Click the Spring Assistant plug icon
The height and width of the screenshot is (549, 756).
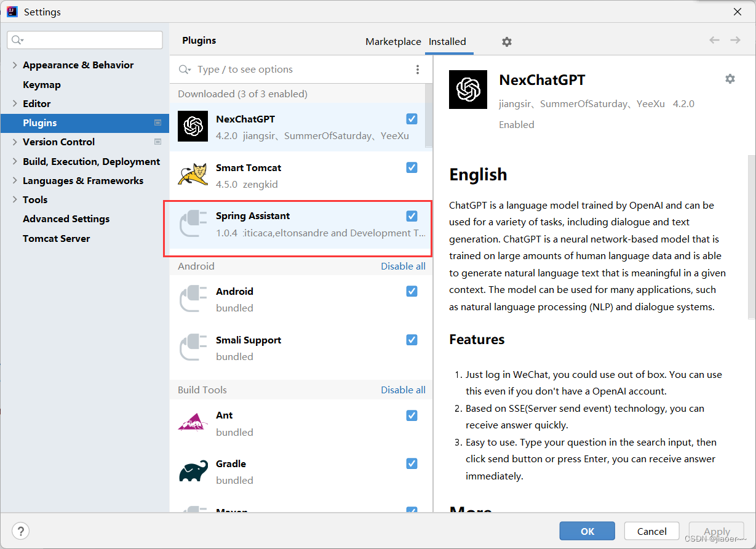tap(193, 224)
